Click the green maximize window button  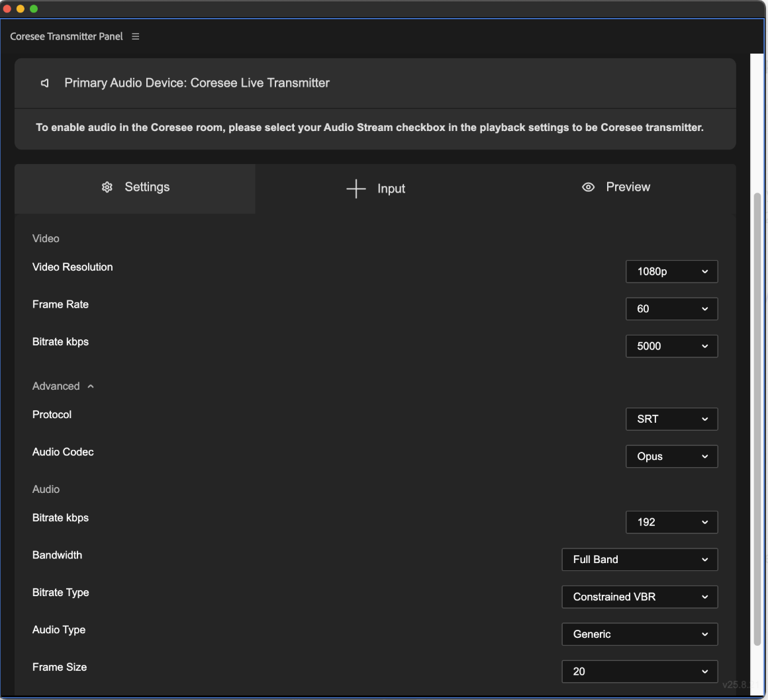[34, 9]
